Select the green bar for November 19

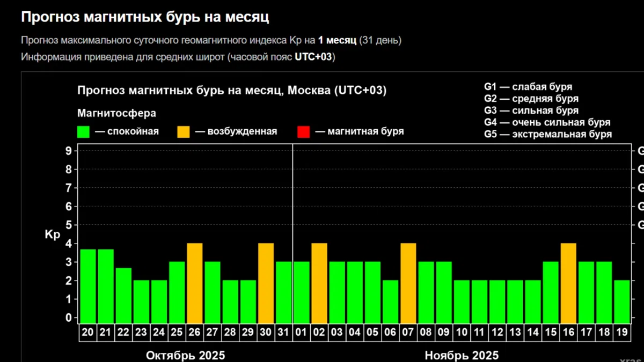point(621,300)
